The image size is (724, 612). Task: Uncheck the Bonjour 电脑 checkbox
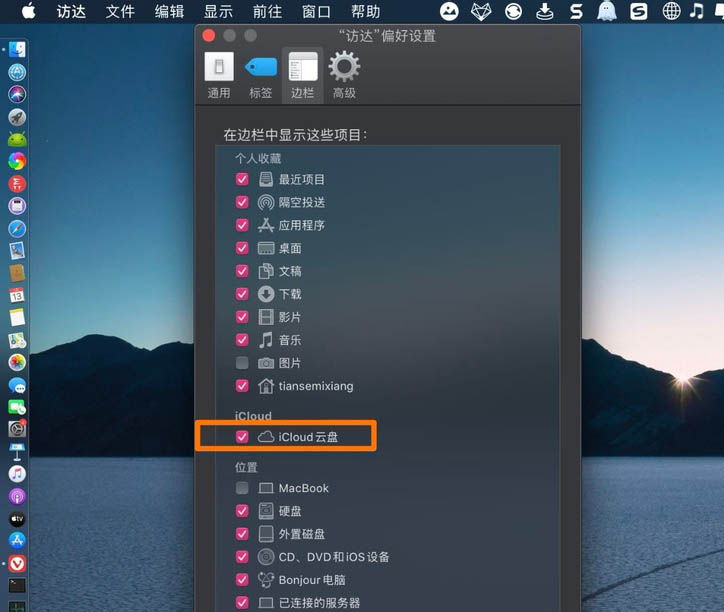[242, 580]
